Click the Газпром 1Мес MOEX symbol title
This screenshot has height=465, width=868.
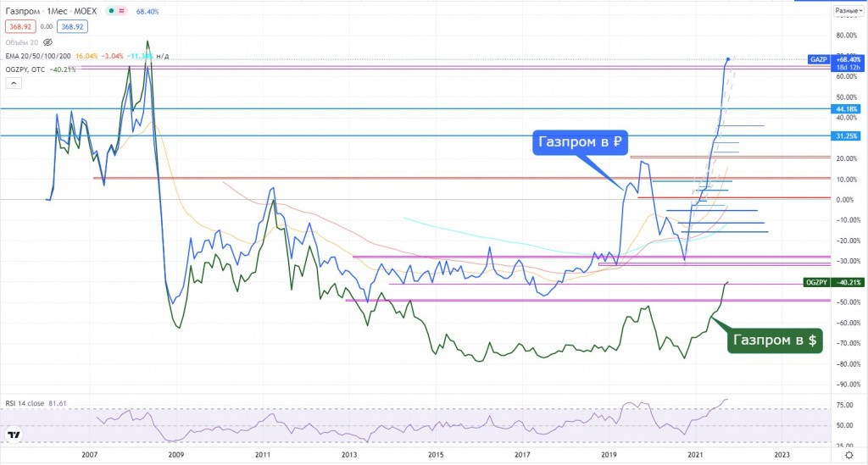coord(51,12)
